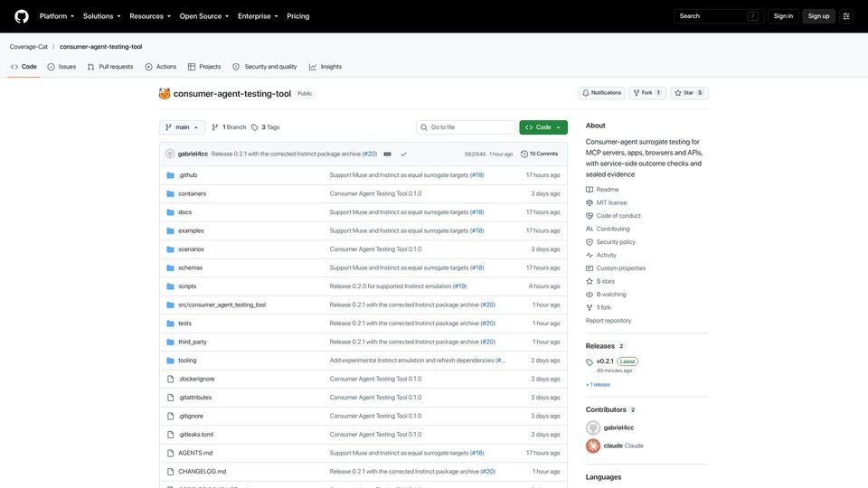Show commit check status checkmark
Image resolution: width=868 pixels, height=488 pixels.
(x=403, y=154)
